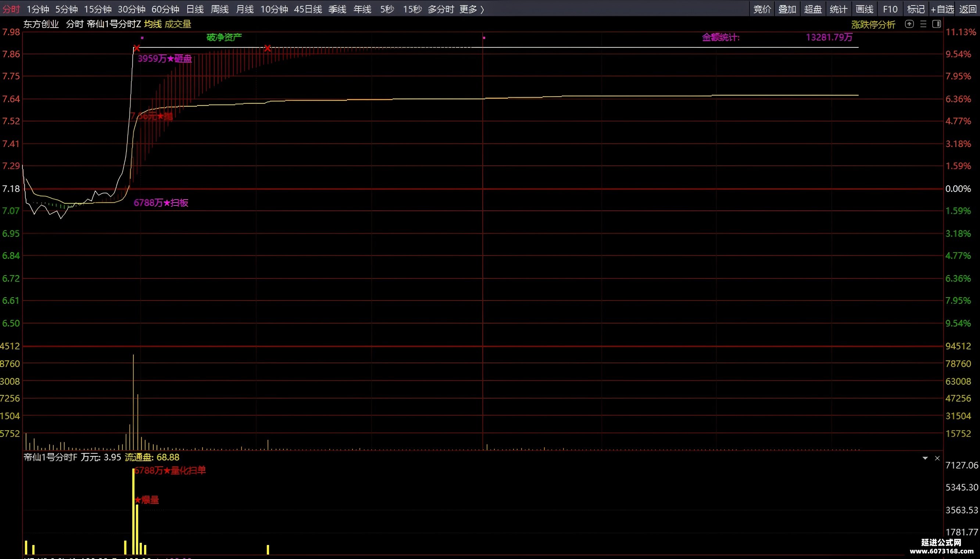Open the 竞价 auction view
980x559 pixels.
point(762,9)
